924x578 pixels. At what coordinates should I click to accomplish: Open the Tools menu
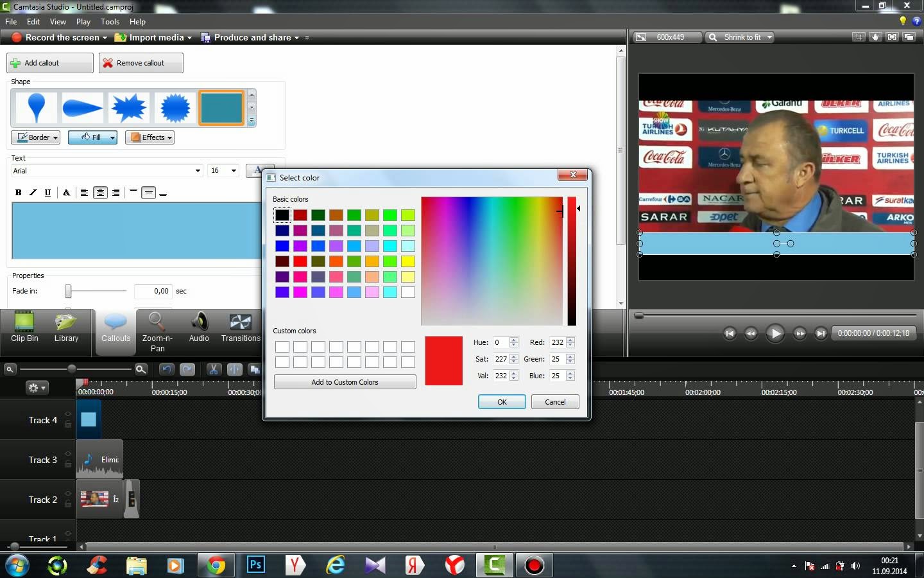click(110, 21)
